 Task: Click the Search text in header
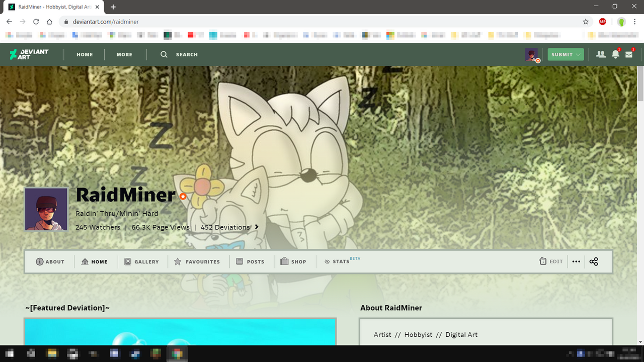[x=187, y=54]
